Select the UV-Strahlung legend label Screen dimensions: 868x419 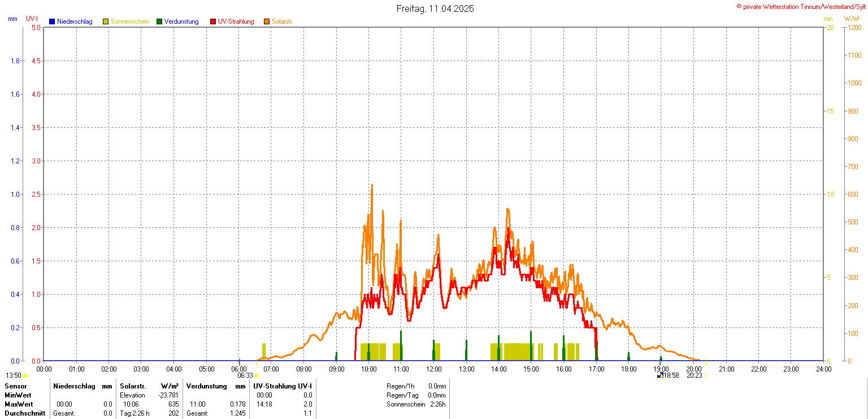236,21
